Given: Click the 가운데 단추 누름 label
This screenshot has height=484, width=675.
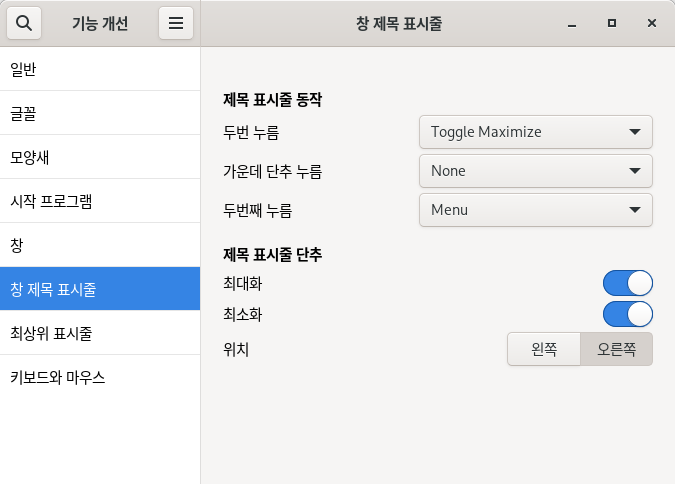Looking at the screenshot, I should point(272,172).
